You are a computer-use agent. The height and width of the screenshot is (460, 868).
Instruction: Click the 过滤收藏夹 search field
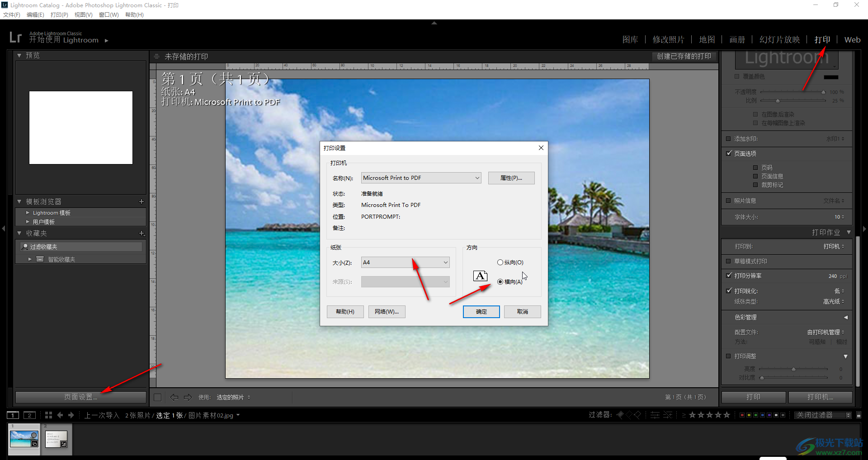pyautogui.click(x=81, y=246)
